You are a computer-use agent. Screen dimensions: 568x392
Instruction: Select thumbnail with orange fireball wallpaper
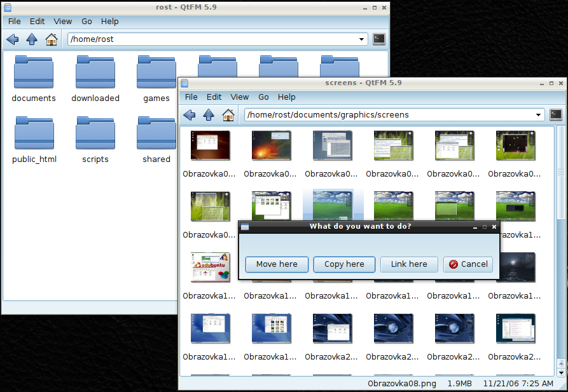tap(272, 146)
